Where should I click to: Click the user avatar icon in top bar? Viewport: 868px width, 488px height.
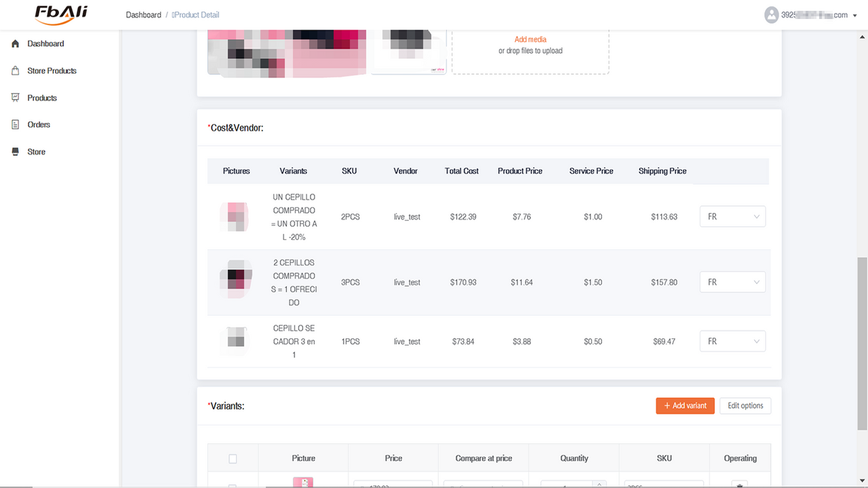tap(771, 14)
